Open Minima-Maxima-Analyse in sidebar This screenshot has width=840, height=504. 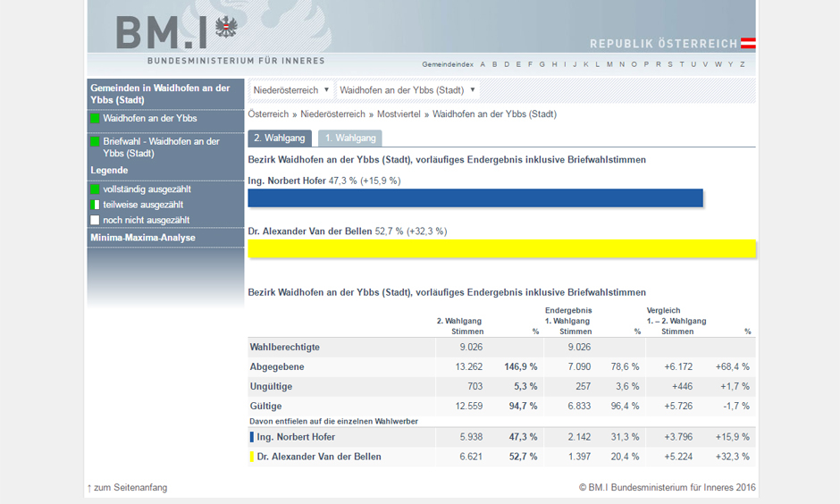pyautogui.click(x=143, y=238)
